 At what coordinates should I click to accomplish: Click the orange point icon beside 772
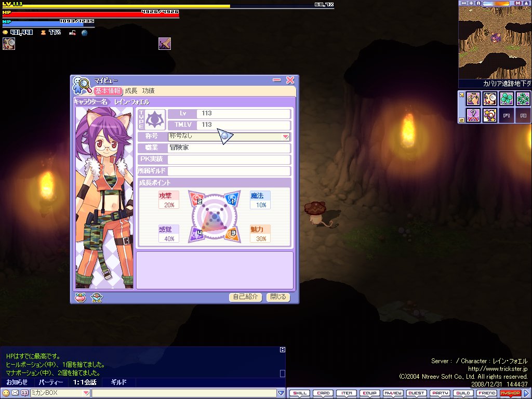(43, 33)
